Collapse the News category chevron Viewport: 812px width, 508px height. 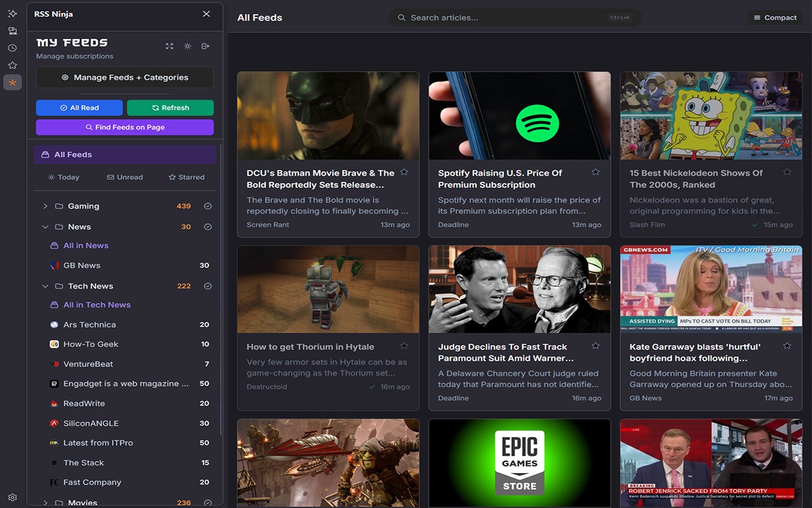pos(45,227)
